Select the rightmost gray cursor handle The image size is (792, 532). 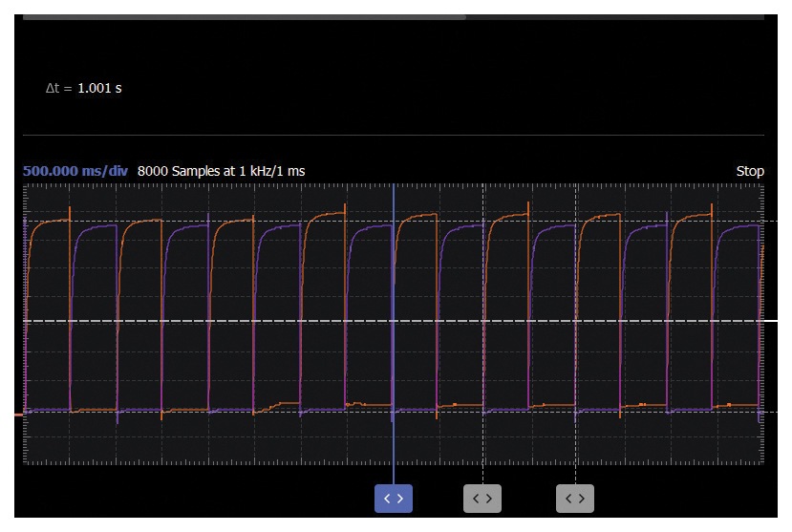tap(575, 499)
